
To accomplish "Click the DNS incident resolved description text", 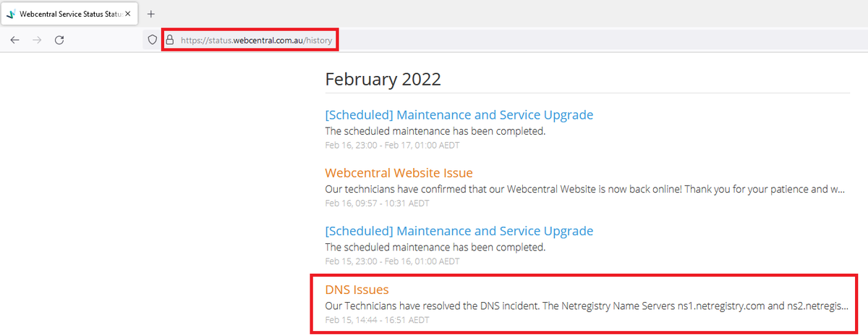I will coord(587,306).
